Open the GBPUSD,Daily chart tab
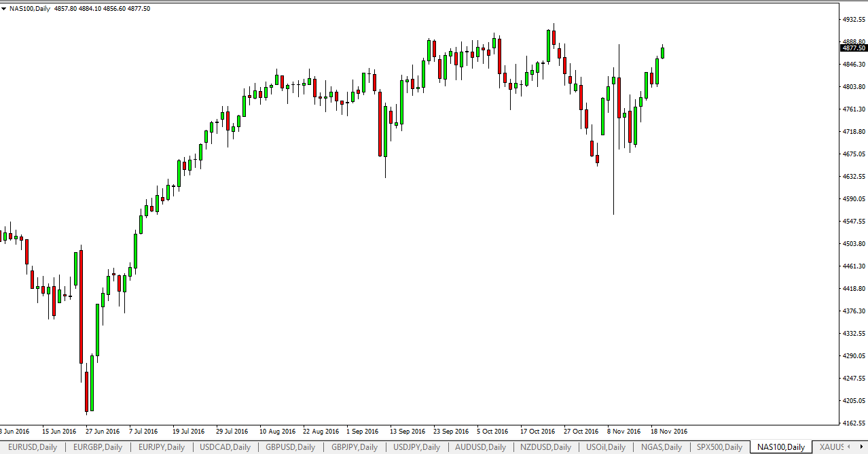This screenshot has width=868, height=454. (289, 447)
